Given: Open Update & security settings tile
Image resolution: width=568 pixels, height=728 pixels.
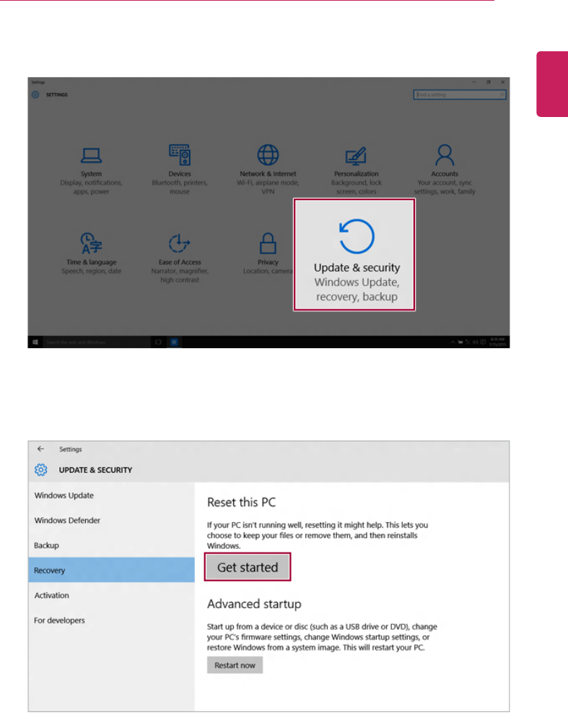Looking at the screenshot, I should tap(354, 255).
